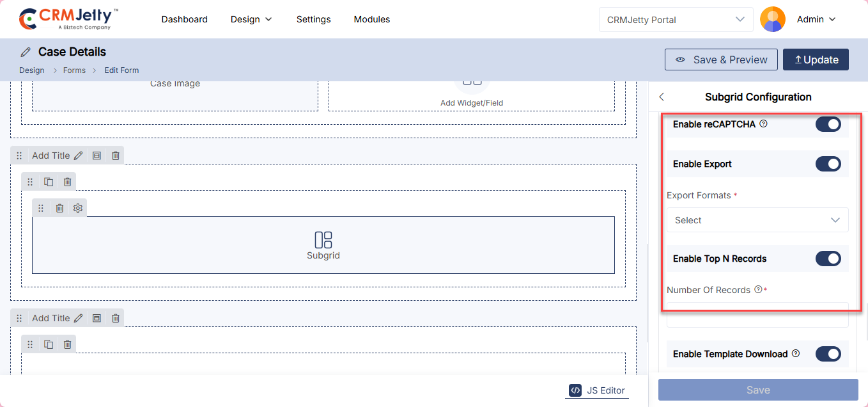Click the Save & Preview button
868x407 pixels.
(x=721, y=60)
